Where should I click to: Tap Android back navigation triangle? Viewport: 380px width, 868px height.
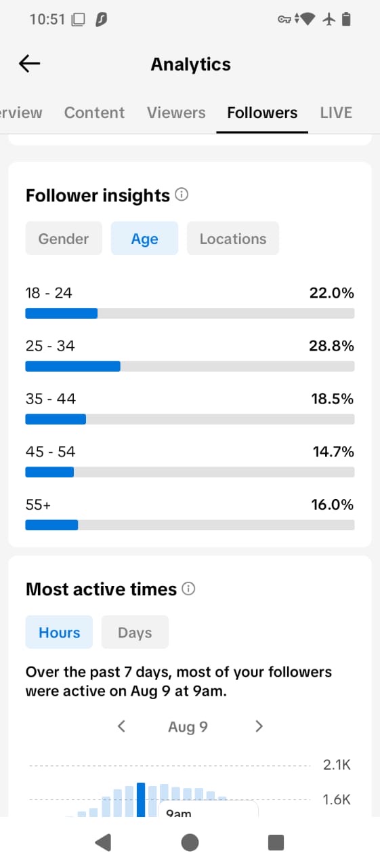pyautogui.click(x=103, y=842)
